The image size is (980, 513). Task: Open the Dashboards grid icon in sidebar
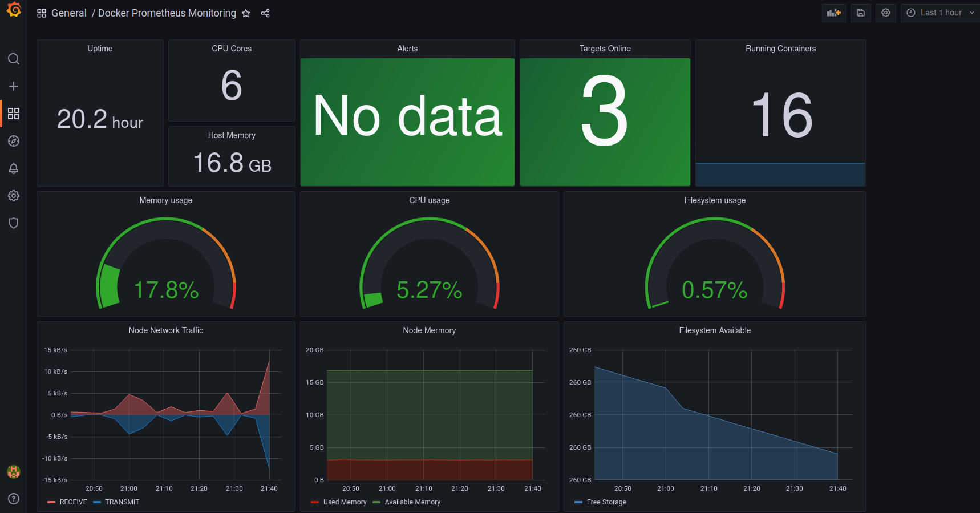[x=14, y=114]
